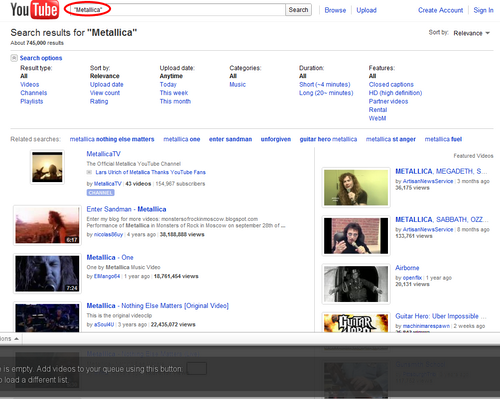Filter by Closed captions feature
The image size is (500, 399).
391,85
